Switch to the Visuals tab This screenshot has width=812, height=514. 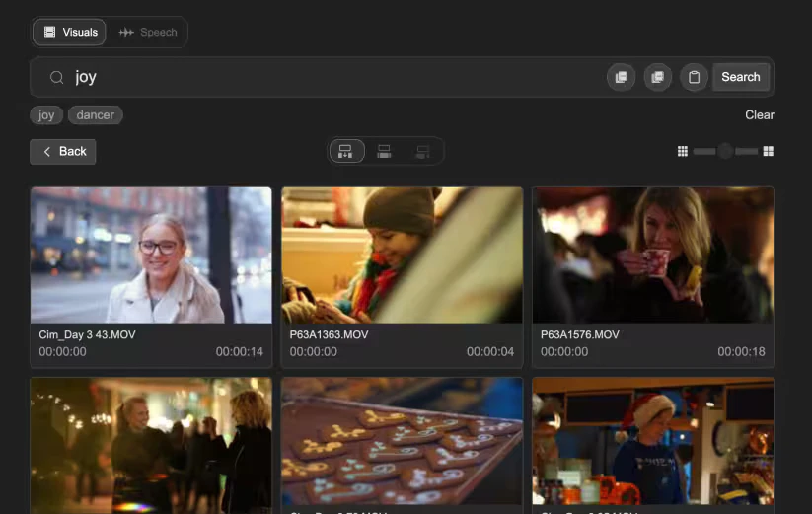coord(69,33)
